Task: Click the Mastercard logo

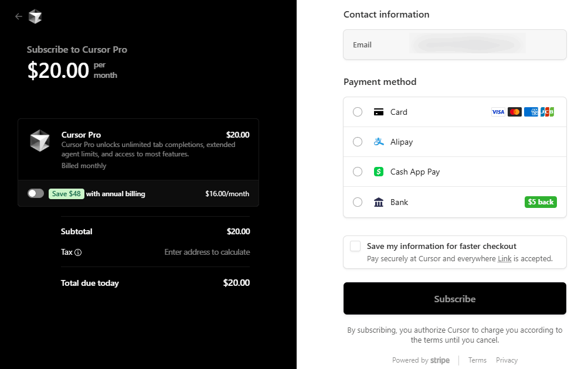Action: (515, 112)
